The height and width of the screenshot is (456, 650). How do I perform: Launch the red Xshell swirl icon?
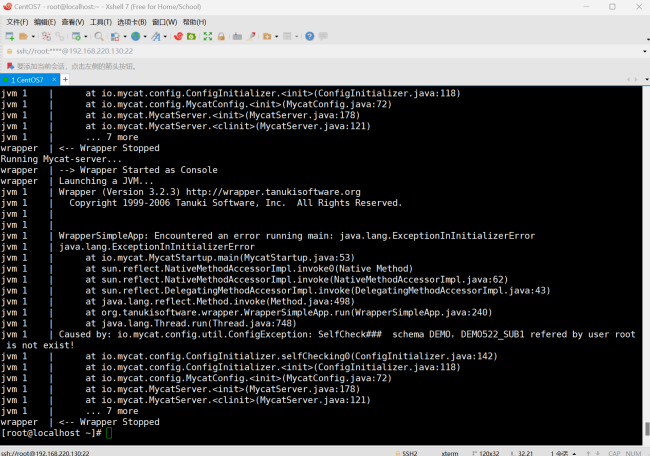[178, 36]
